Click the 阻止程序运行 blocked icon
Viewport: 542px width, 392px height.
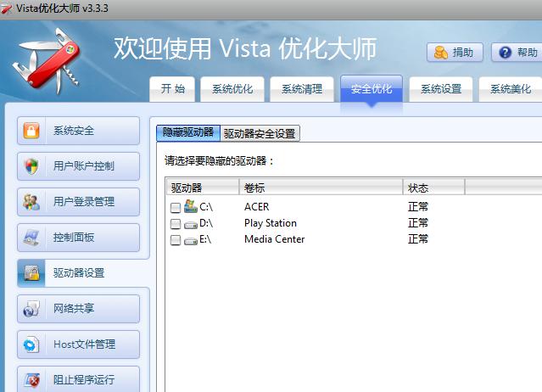click(x=31, y=380)
